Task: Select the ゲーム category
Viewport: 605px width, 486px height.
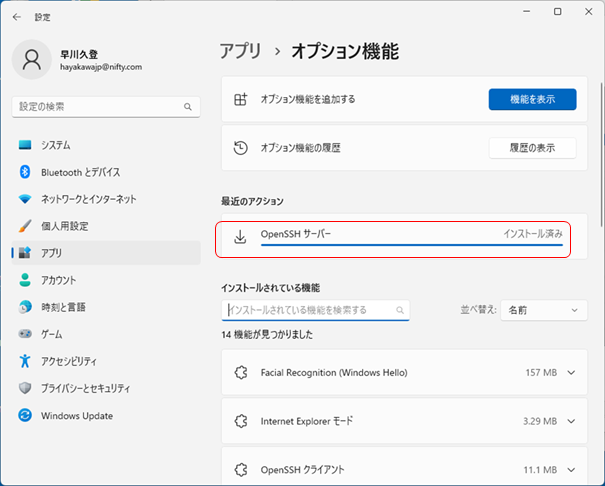Action: [52, 334]
